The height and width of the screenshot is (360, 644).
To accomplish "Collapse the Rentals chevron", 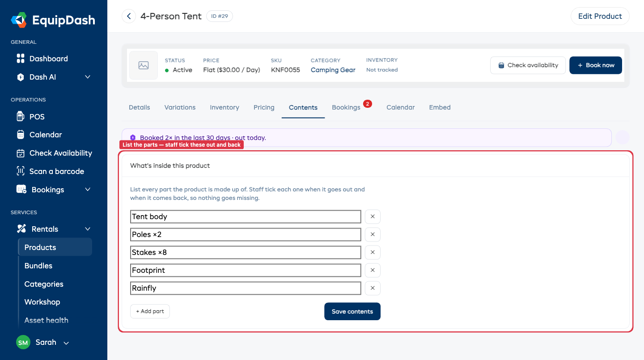I will (x=88, y=229).
